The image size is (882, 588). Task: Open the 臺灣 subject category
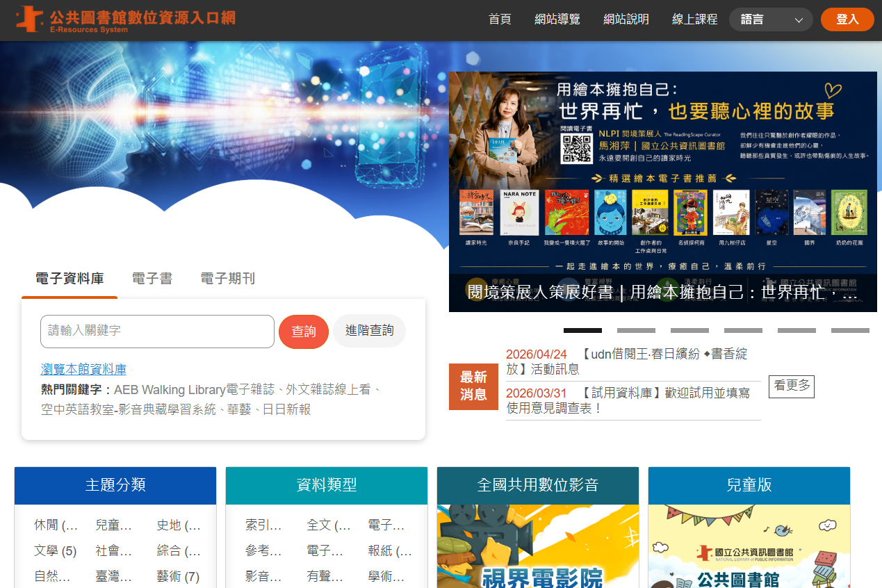tap(114, 577)
